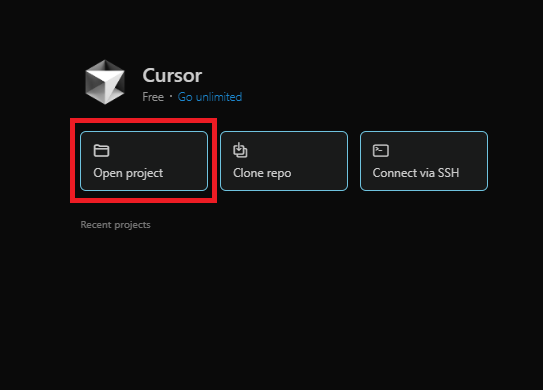Select the Open project card
Viewport: 543px width, 390px height.
click(x=144, y=161)
